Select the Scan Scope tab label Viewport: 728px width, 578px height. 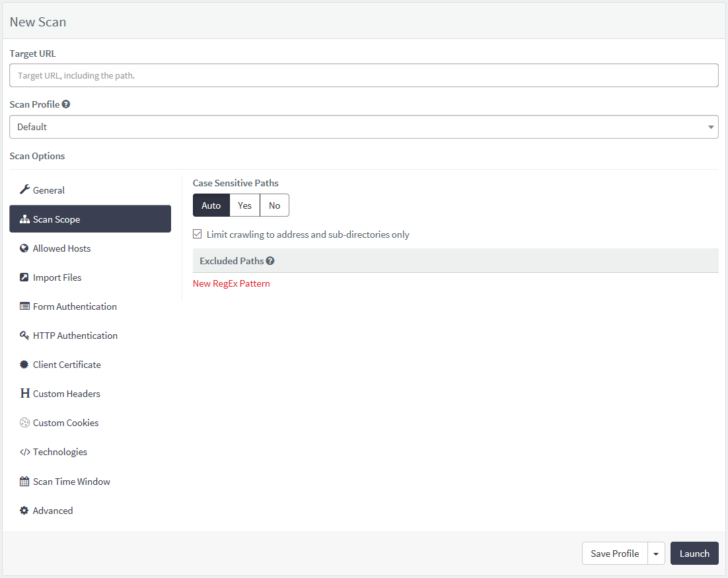(x=56, y=219)
